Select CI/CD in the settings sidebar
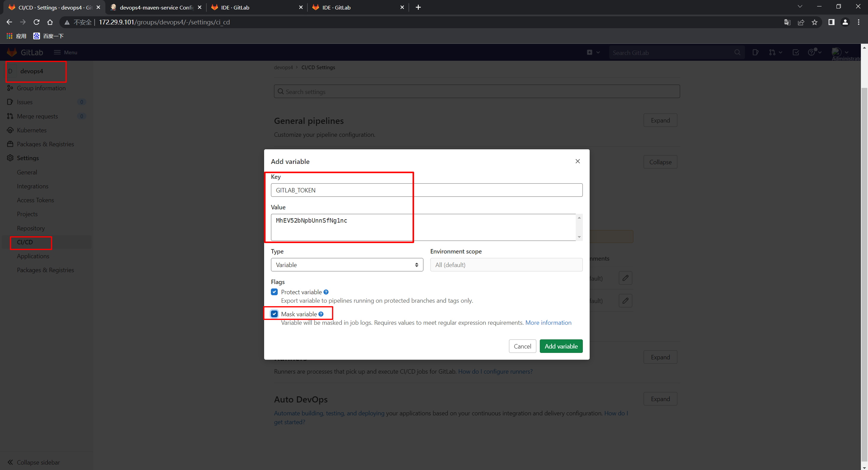Image resolution: width=868 pixels, height=470 pixels. tap(25, 242)
